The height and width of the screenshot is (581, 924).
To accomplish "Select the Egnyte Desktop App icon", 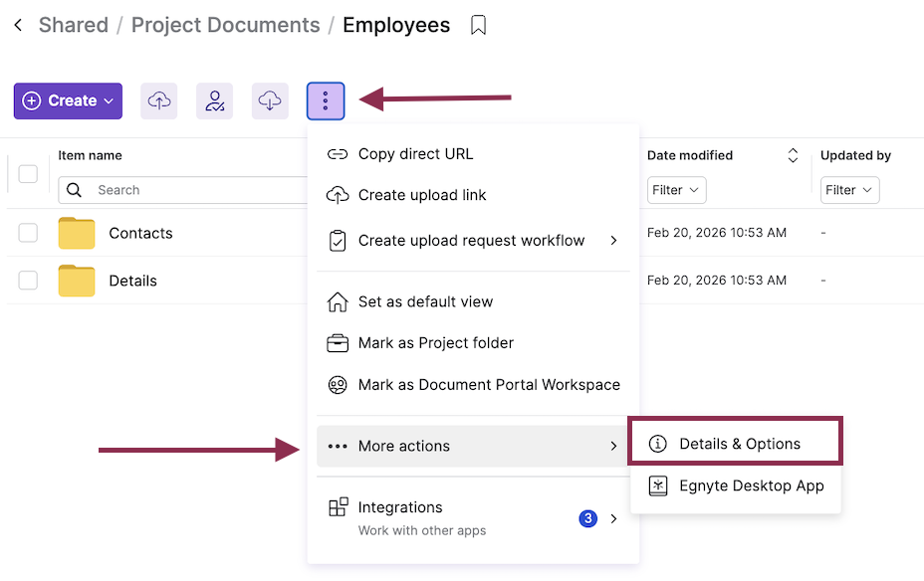I will pos(658,486).
